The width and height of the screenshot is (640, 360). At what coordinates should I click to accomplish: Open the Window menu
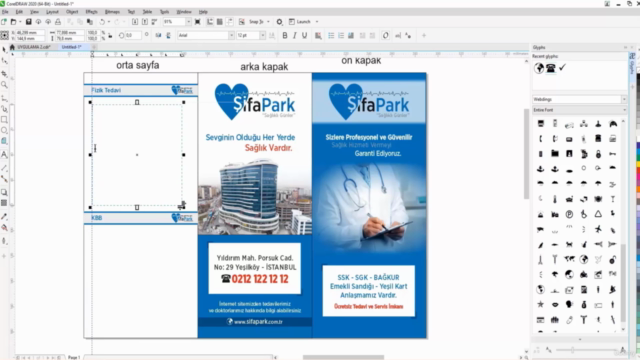184,12
